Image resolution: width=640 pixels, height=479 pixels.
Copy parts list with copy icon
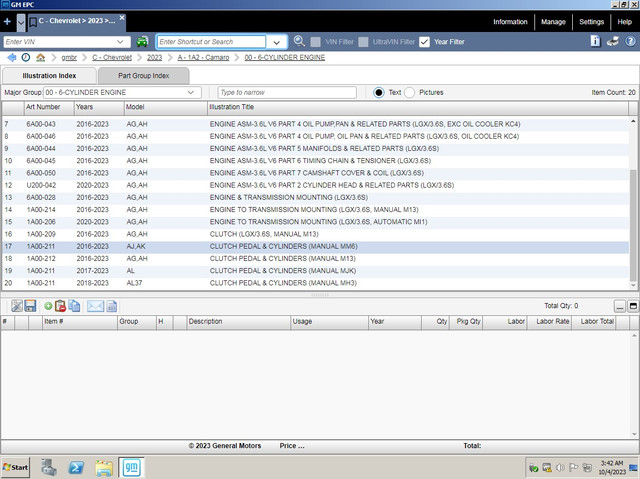[x=74, y=306]
